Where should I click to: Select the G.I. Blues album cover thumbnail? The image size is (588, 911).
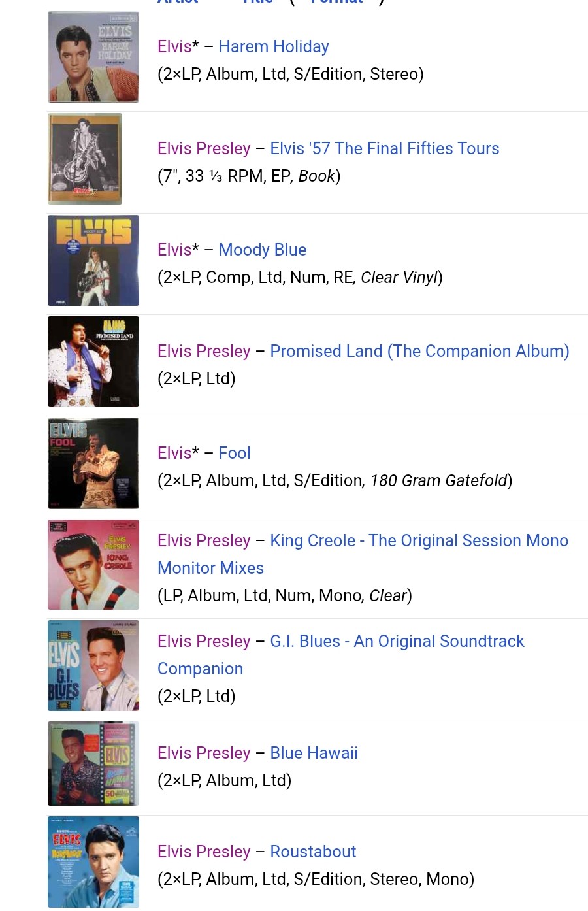[93, 665]
